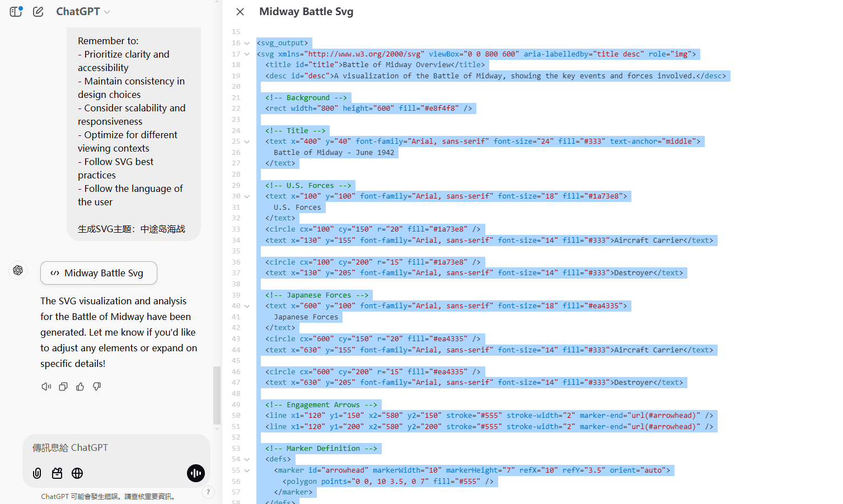Click the read aloud speaker icon
This screenshot has height=504, width=843.
[46, 387]
